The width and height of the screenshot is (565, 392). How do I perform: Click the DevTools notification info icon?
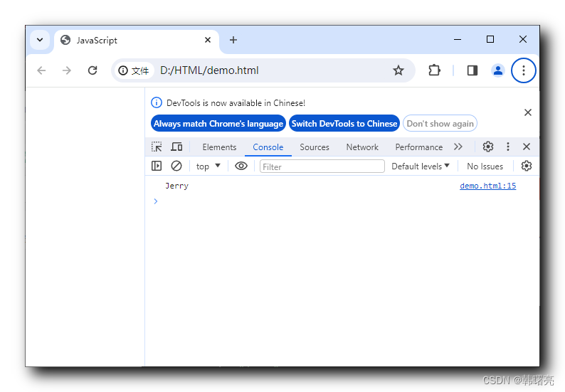(157, 102)
